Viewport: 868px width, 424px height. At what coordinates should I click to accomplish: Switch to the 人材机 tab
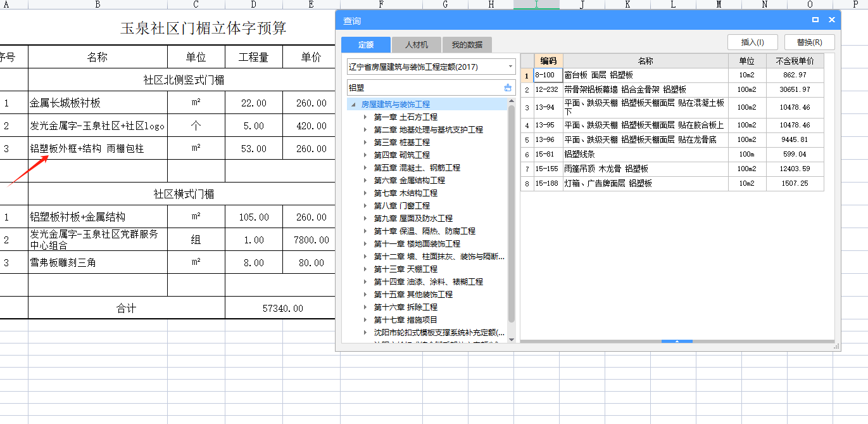coord(416,45)
